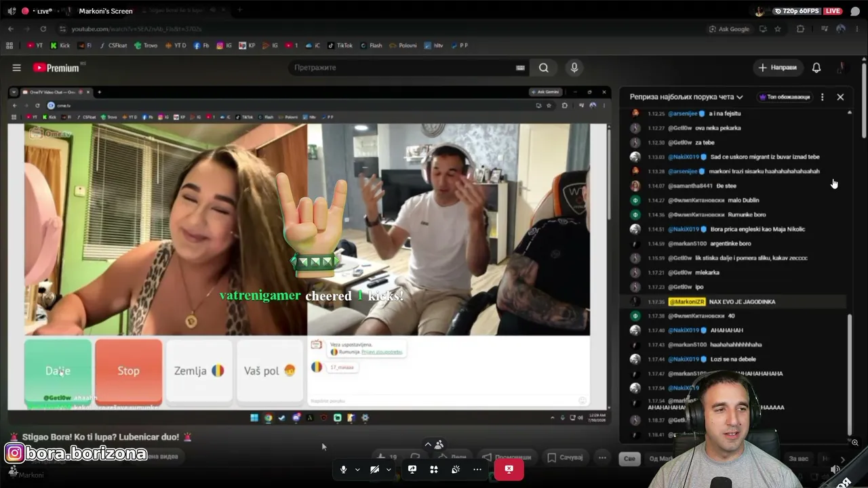
Task: Open the chat panel three-dot menu
Action: (823, 97)
